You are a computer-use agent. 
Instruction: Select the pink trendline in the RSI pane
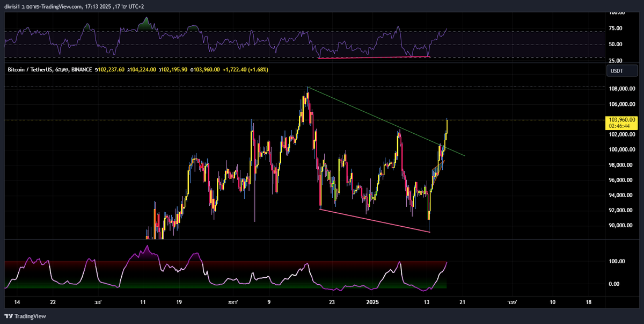374,57
